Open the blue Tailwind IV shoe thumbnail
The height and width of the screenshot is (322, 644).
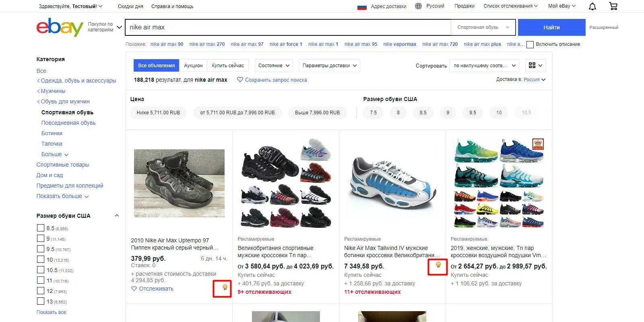[392, 183]
